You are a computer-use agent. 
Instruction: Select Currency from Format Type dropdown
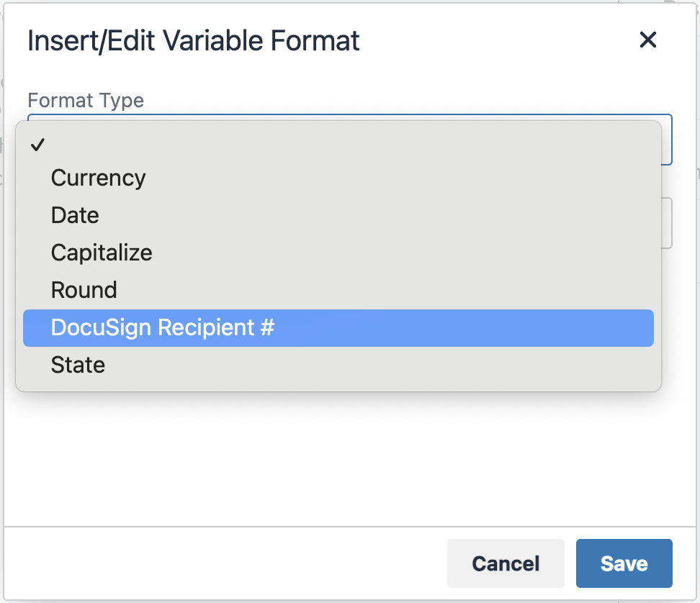point(98,178)
